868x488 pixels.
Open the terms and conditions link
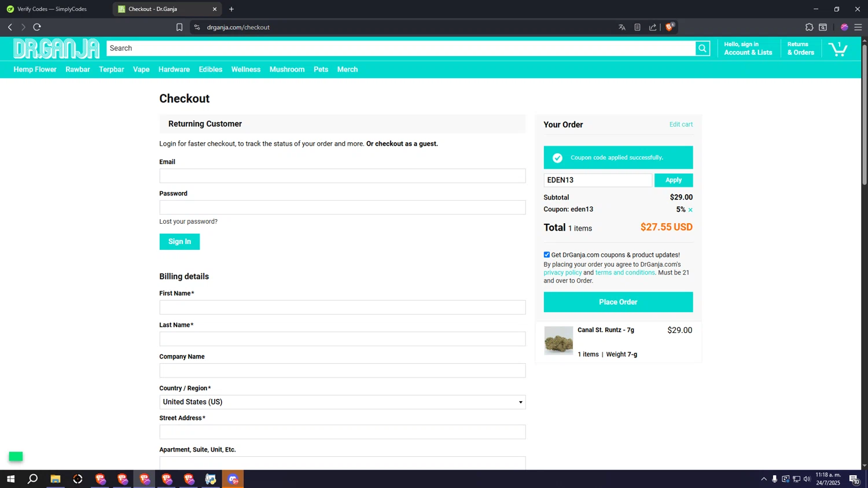pos(625,272)
